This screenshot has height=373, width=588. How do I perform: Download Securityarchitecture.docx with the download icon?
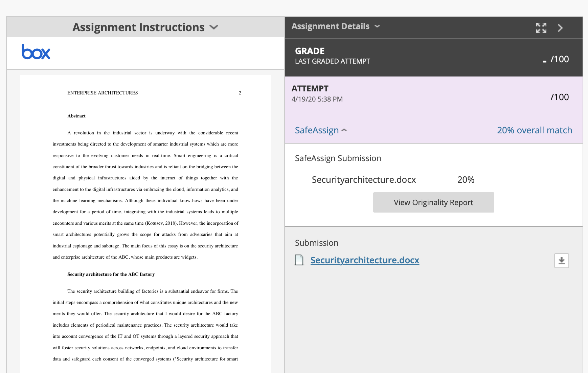click(x=561, y=261)
